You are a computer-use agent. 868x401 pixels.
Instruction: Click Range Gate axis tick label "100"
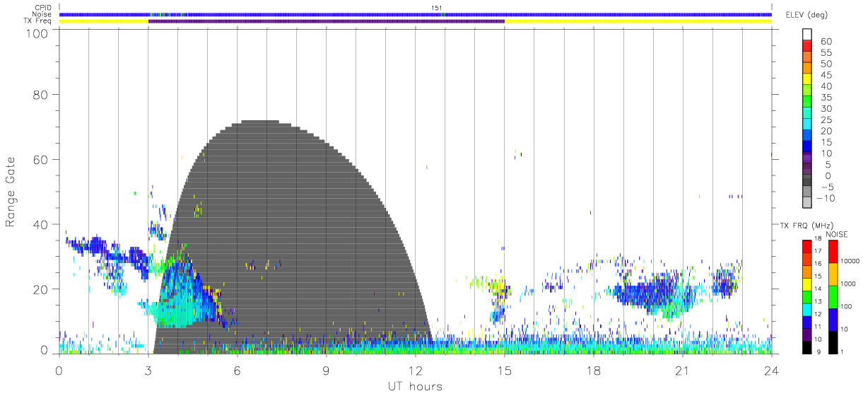click(x=37, y=33)
